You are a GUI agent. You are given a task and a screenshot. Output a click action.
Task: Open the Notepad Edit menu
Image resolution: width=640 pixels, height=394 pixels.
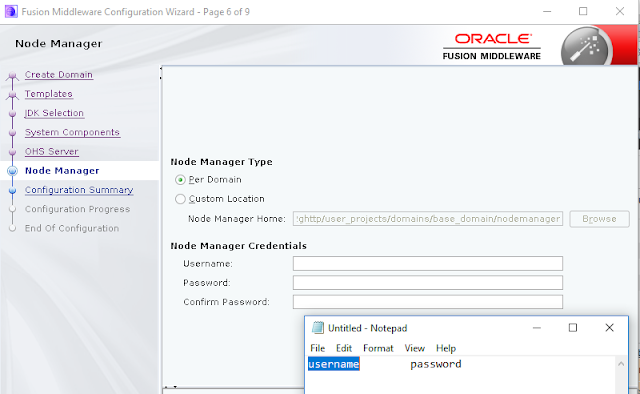pyautogui.click(x=344, y=348)
